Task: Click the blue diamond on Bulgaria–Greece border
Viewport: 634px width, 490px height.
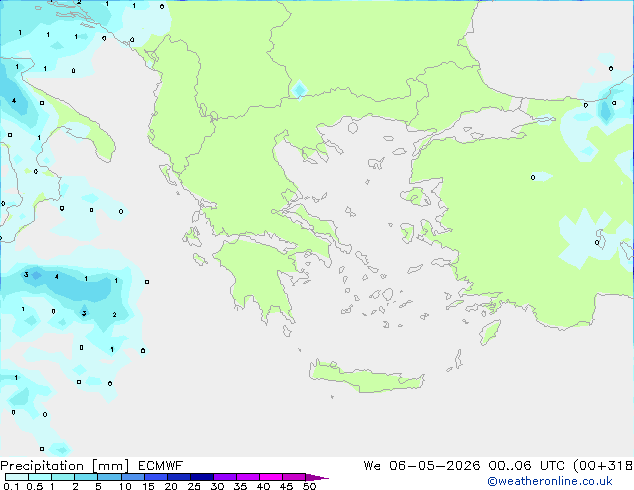Action: tap(299, 90)
